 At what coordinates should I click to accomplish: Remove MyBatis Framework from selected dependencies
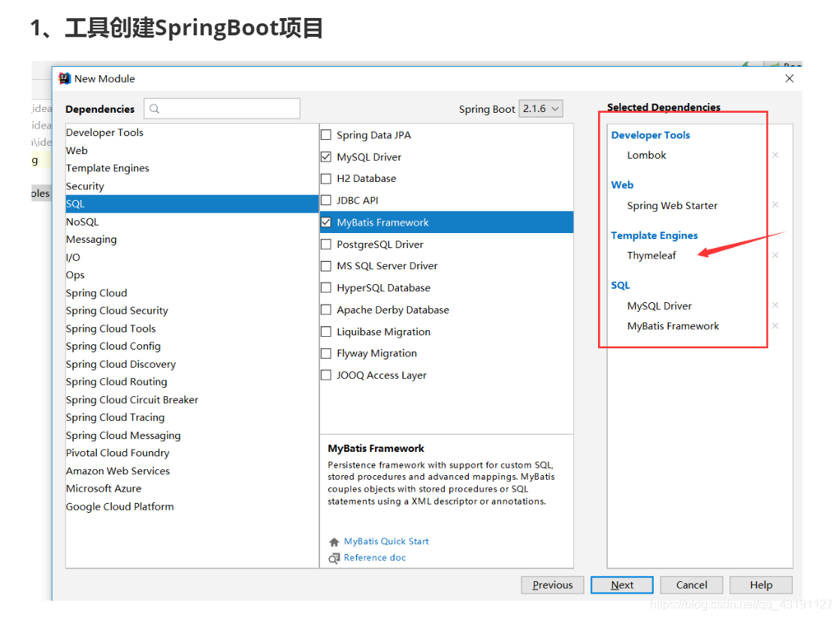coord(775,326)
